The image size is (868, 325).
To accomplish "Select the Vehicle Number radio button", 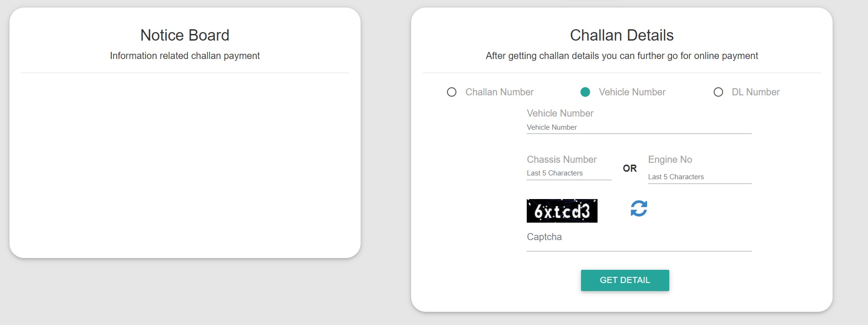I will (585, 92).
